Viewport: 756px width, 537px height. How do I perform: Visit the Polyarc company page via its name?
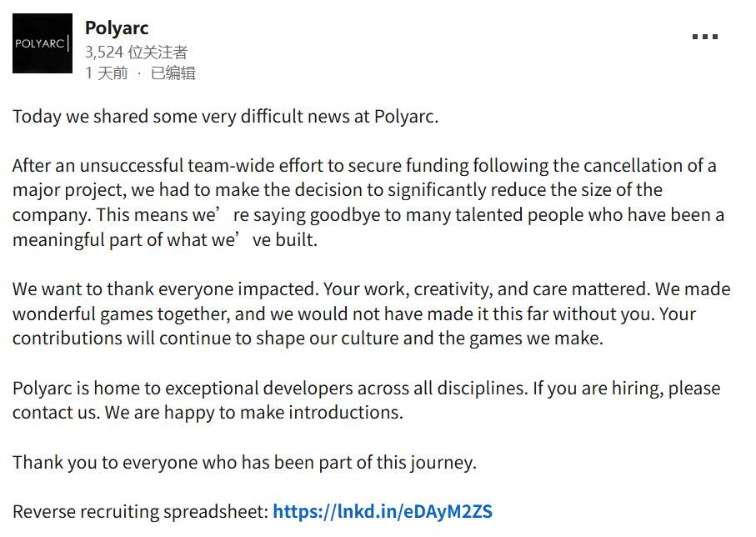(x=116, y=27)
